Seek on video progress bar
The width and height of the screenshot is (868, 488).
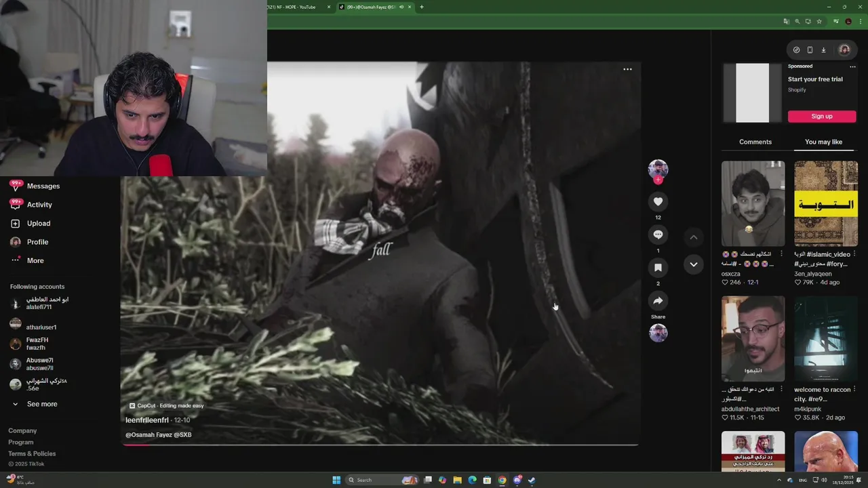click(x=380, y=445)
